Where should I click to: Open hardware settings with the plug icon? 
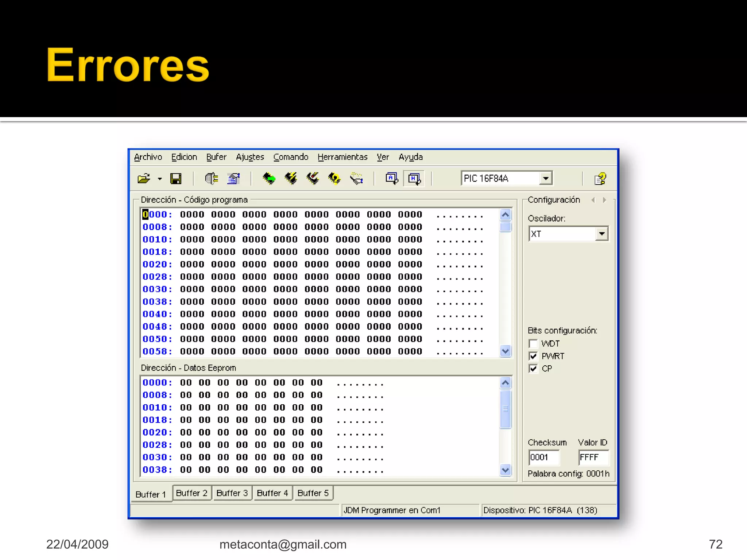tap(212, 179)
